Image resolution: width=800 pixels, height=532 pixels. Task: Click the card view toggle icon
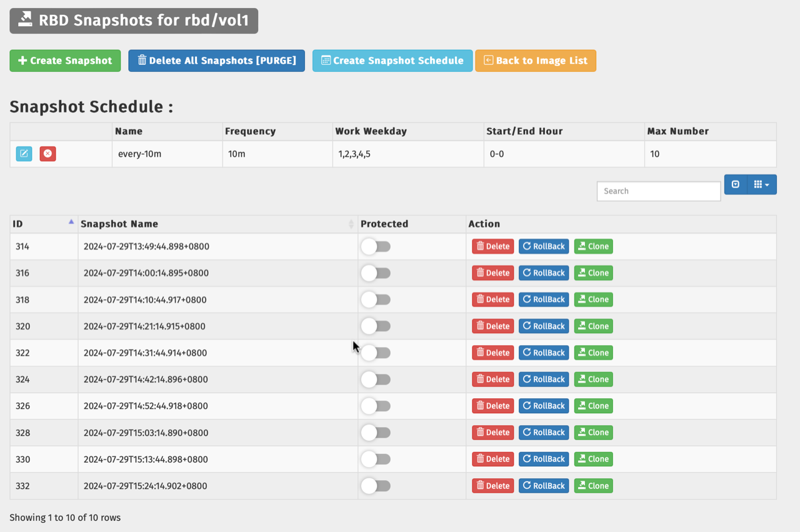[736, 184]
